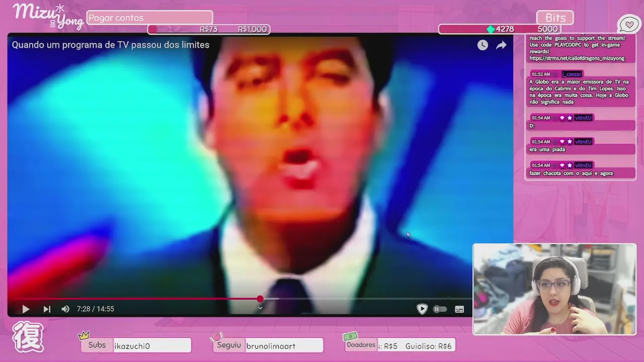Click latest subscriber name 'ikazuchi0'
Screen dimensions: 644x362
pos(132,346)
